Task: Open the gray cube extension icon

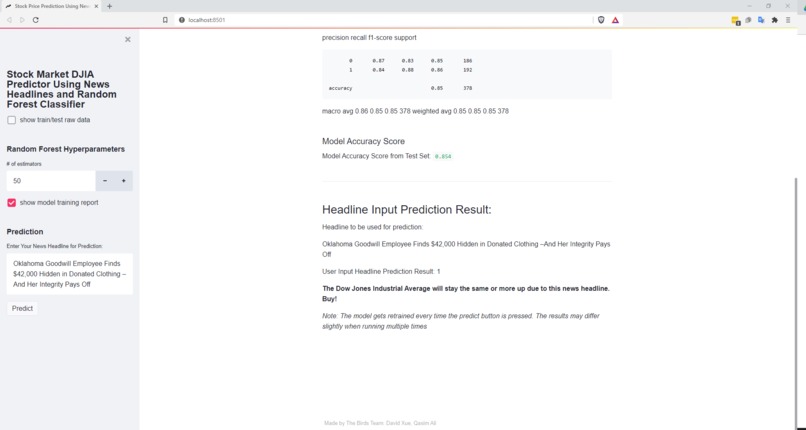Action: coord(748,20)
